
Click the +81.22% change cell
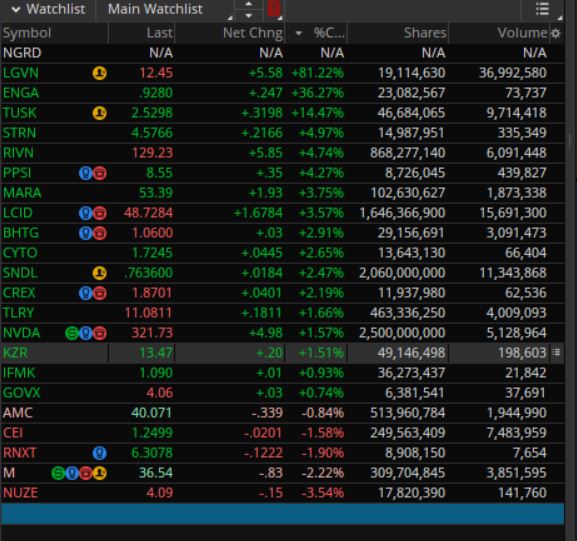tap(317, 73)
